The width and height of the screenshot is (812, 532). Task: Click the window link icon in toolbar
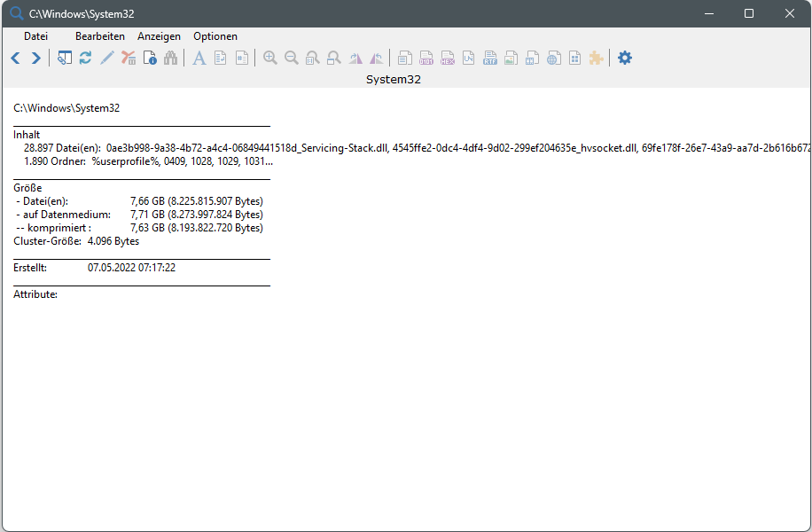coord(64,58)
